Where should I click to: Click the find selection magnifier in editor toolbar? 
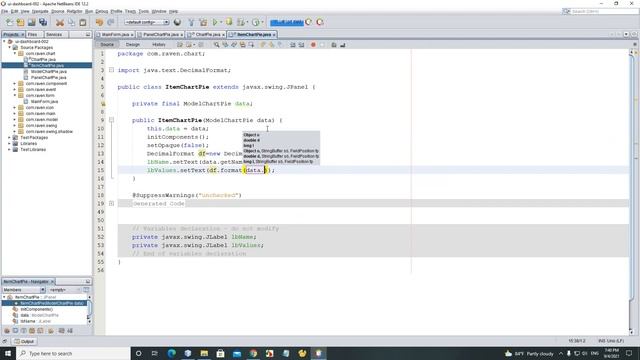[x=216, y=44]
